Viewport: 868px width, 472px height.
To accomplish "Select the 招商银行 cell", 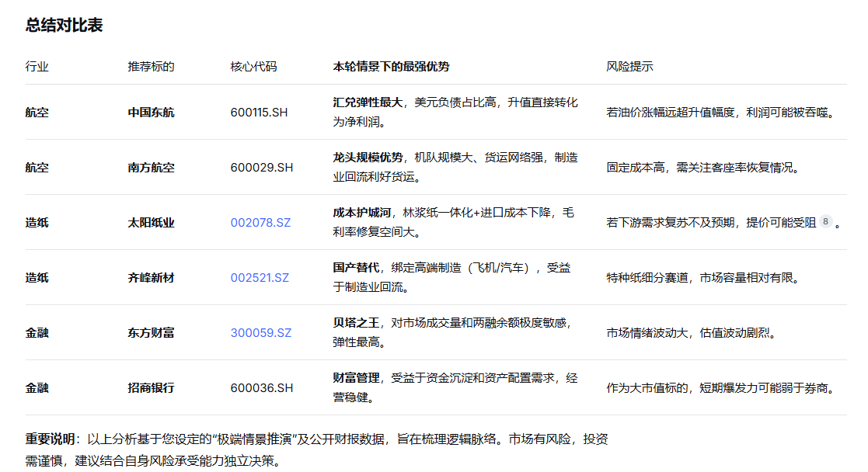I will pos(151,388).
